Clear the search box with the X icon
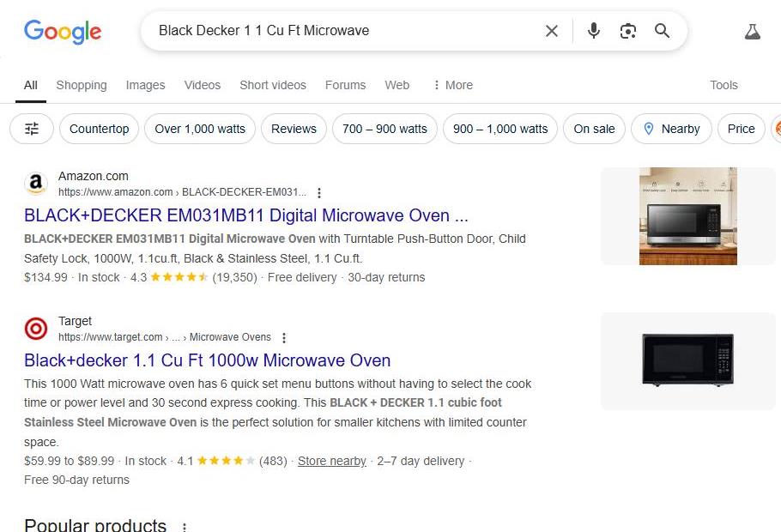781x532 pixels. 551,31
